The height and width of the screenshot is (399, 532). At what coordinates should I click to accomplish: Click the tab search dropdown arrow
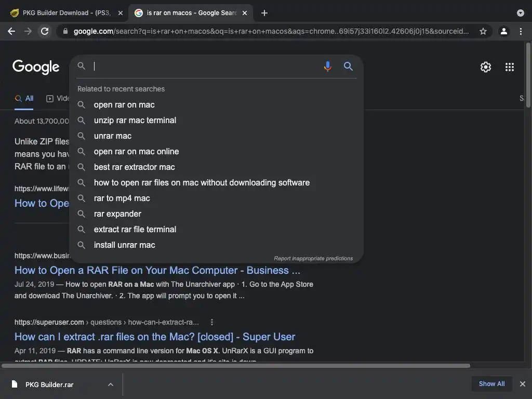[520, 13]
